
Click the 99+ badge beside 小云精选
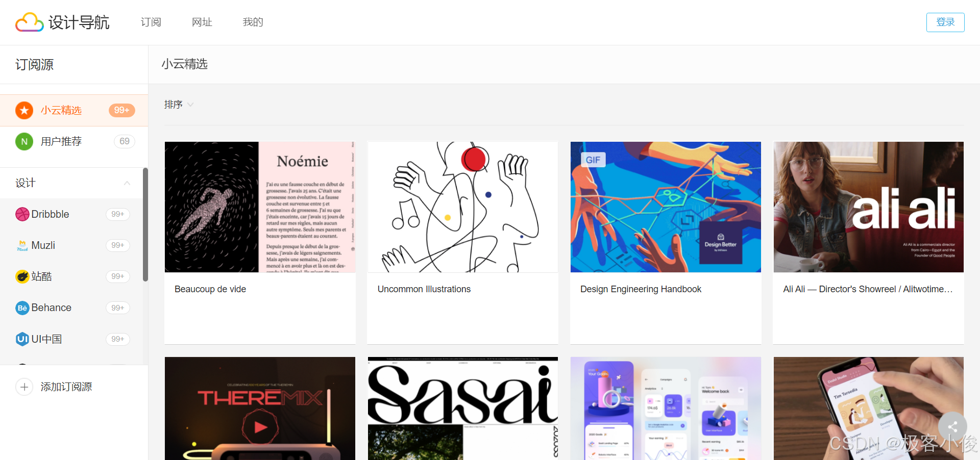pos(121,110)
